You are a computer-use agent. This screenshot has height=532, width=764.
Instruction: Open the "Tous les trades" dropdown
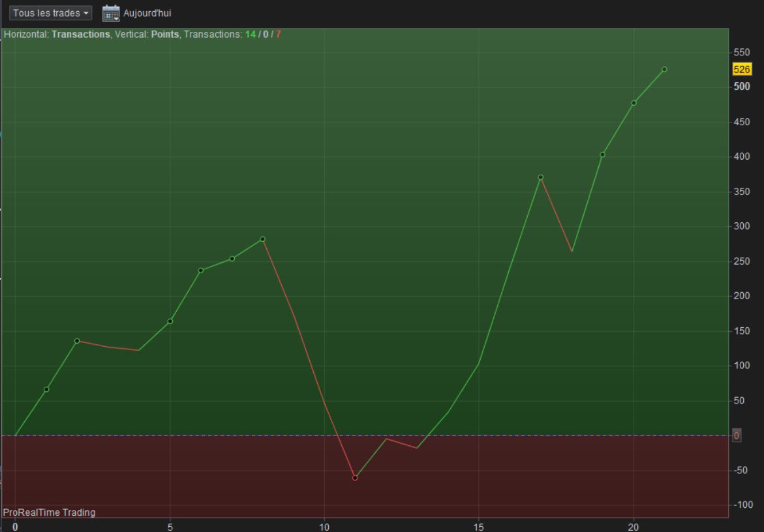50,13
